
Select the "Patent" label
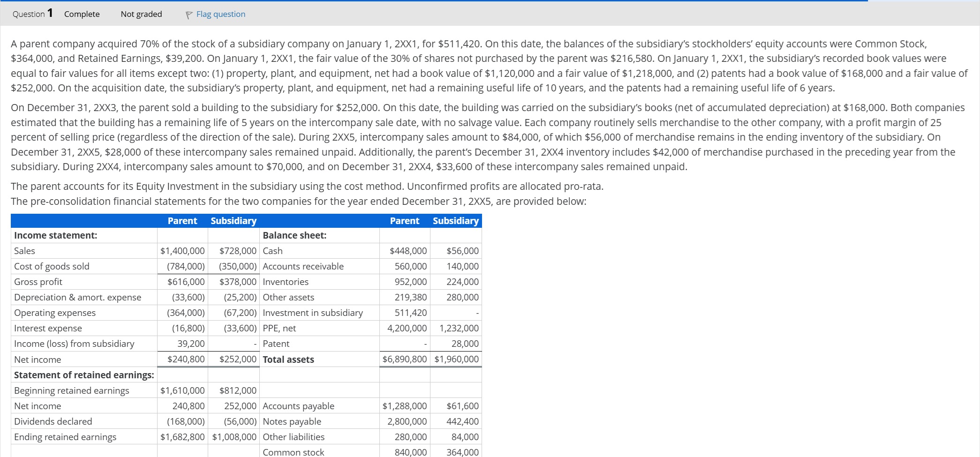pyautogui.click(x=276, y=344)
